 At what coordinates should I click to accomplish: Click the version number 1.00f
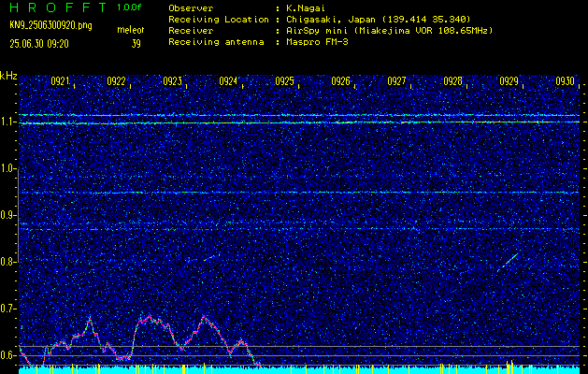click(129, 7)
